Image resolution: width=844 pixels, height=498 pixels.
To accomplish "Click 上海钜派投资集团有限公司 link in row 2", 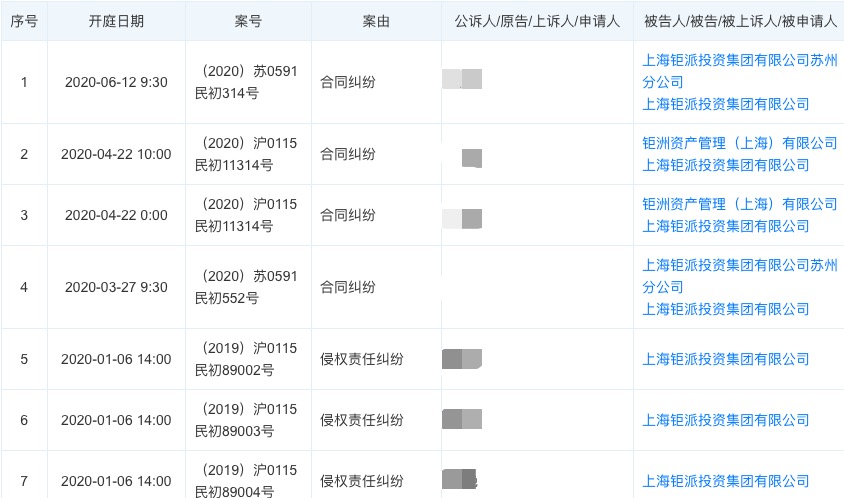I will click(726, 165).
